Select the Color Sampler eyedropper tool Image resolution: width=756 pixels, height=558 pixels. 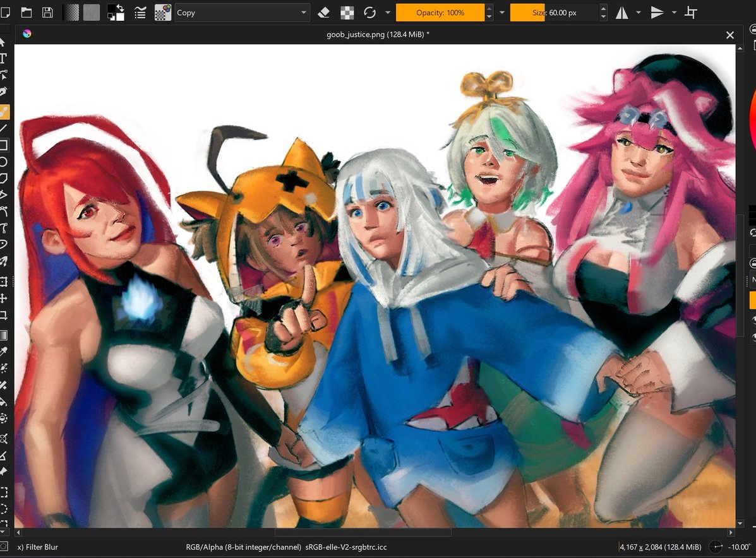tap(3, 352)
